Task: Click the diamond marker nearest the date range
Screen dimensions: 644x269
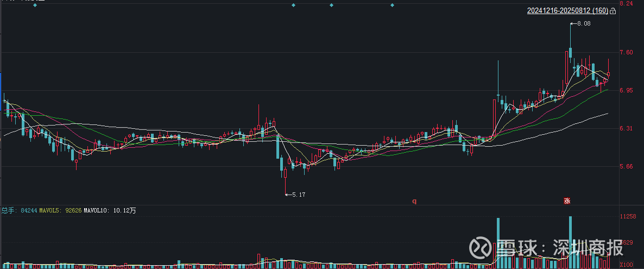Action: click(x=392, y=5)
